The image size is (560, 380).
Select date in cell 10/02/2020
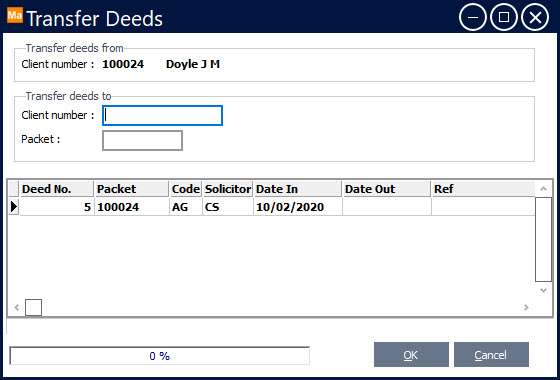298,207
